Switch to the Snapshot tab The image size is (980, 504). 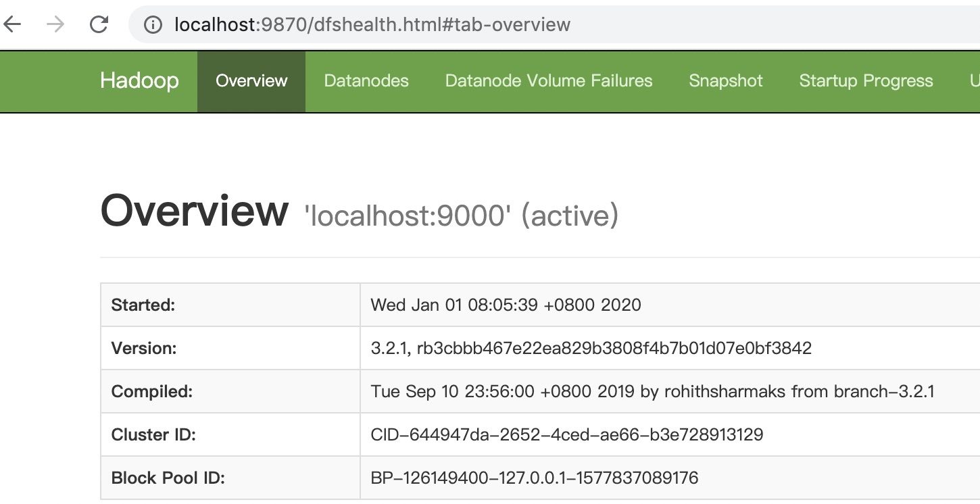click(726, 81)
